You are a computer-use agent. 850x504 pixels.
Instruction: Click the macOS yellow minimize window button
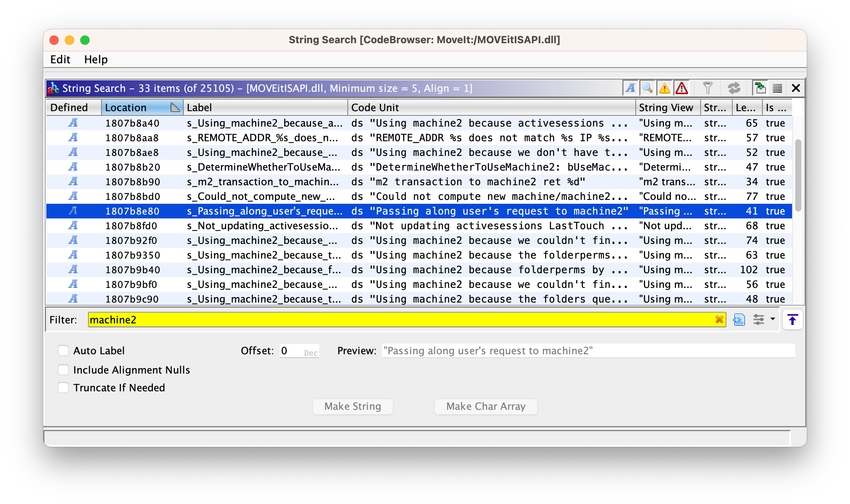click(x=69, y=40)
